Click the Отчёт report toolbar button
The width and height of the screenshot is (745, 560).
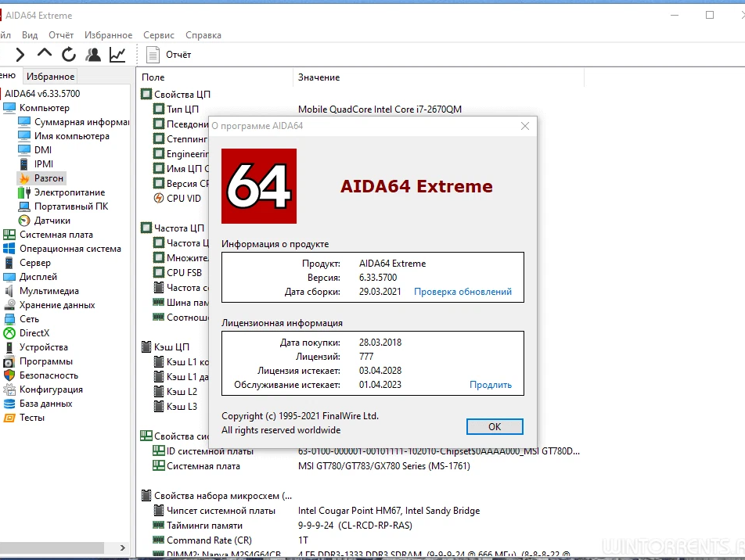tap(169, 55)
